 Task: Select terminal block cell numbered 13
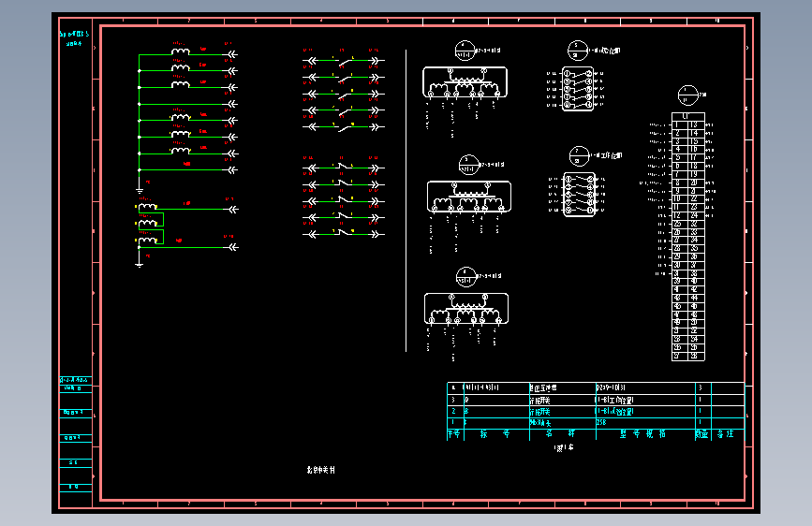click(696, 124)
